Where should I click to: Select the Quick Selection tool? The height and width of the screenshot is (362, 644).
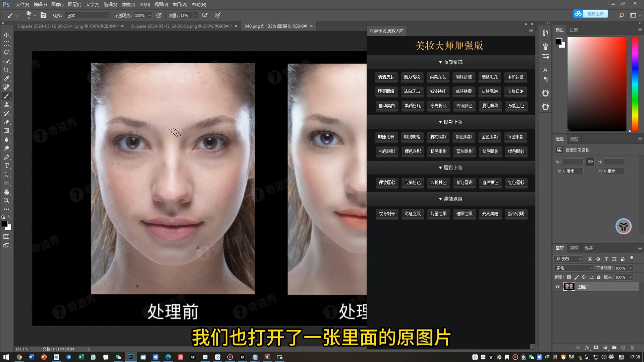point(6,61)
